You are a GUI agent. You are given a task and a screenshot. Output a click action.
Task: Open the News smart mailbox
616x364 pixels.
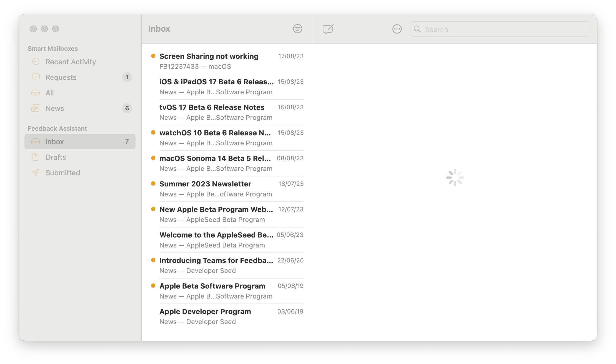coord(55,108)
